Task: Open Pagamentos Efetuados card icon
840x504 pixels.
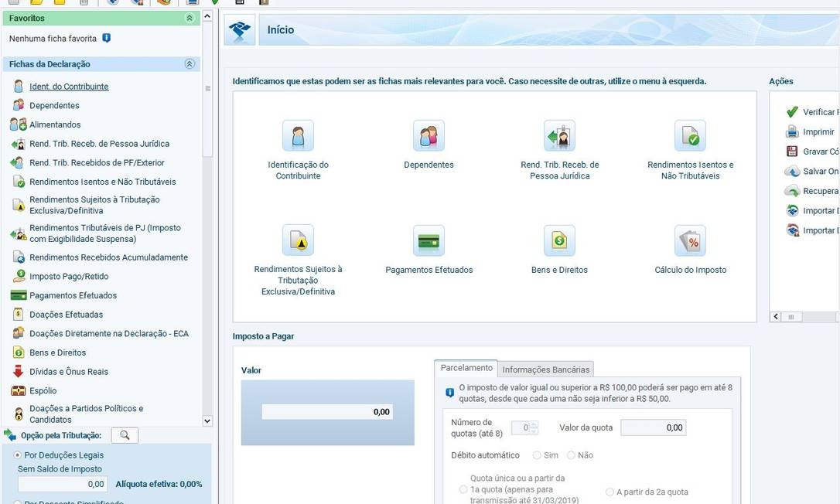Action: point(429,241)
